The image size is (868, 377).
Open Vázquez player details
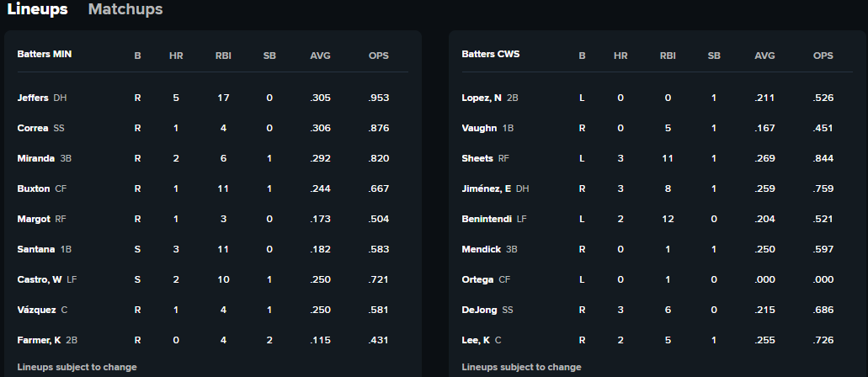(36, 310)
